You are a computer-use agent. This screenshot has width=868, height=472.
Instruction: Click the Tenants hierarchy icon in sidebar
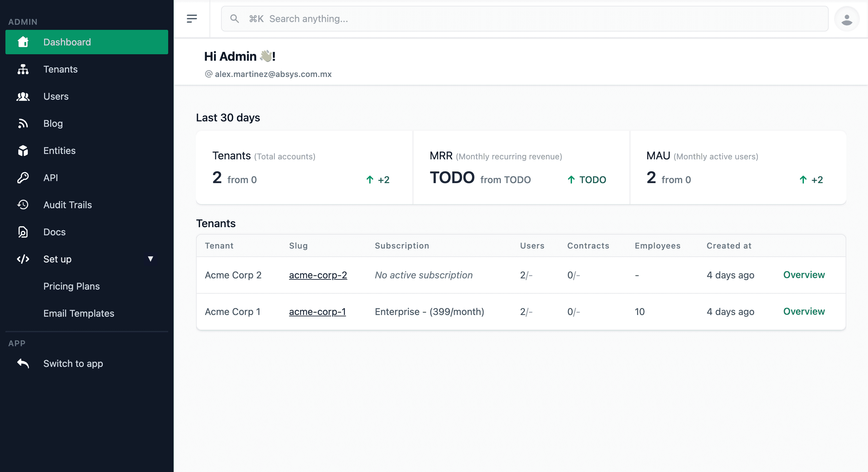23,69
